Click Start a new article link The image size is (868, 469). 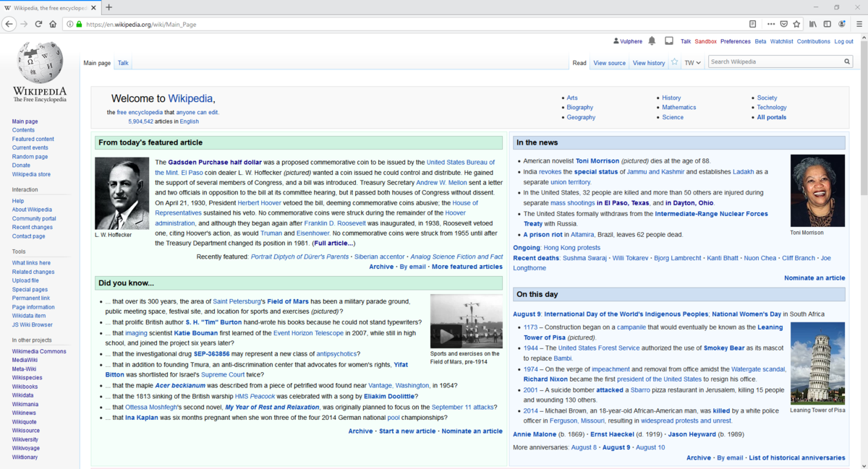[x=407, y=431]
